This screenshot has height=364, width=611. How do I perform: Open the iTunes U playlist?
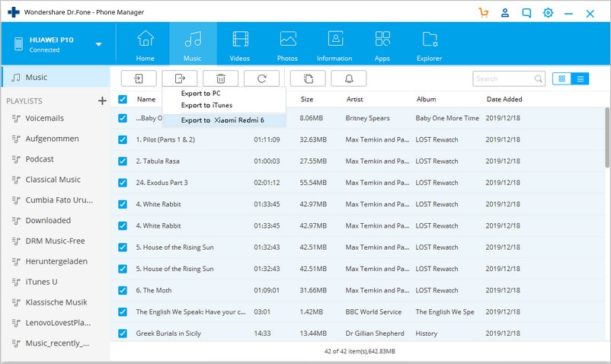coord(41,282)
